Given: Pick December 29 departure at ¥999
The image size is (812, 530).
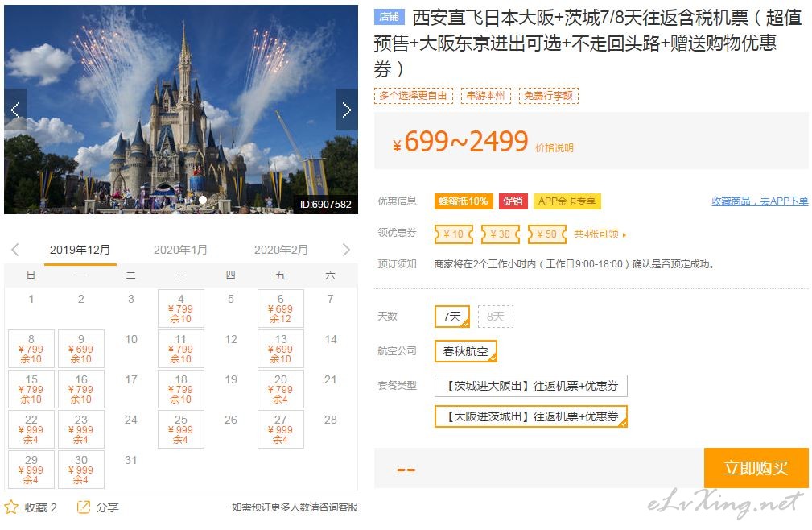Looking at the screenshot, I should click(31, 470).
